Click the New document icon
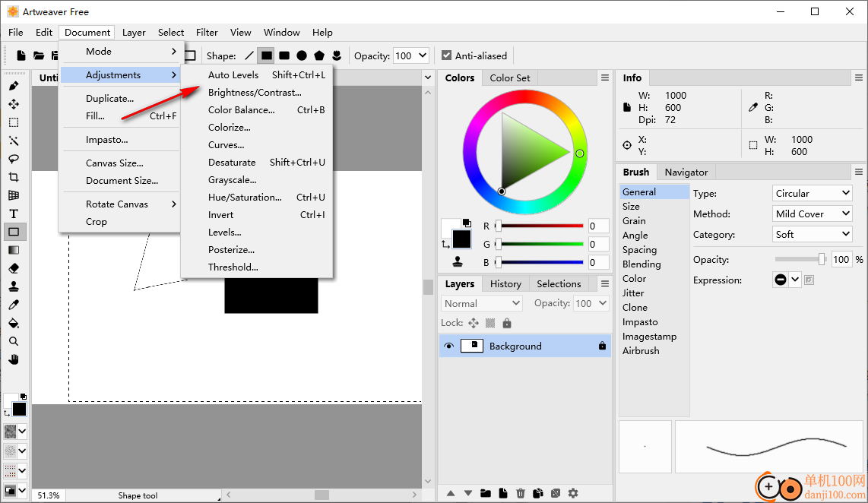Viewport: 868px width, 503px height. [x=21, y=55]
